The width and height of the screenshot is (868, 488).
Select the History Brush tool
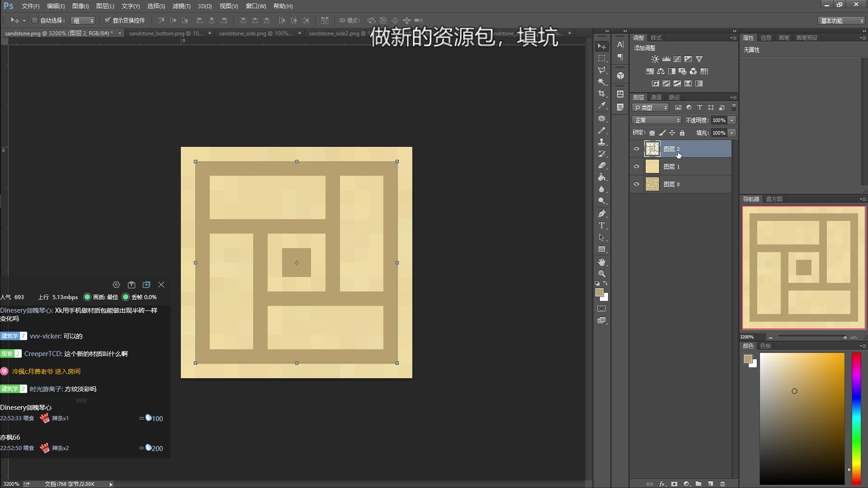pos(602,154)
